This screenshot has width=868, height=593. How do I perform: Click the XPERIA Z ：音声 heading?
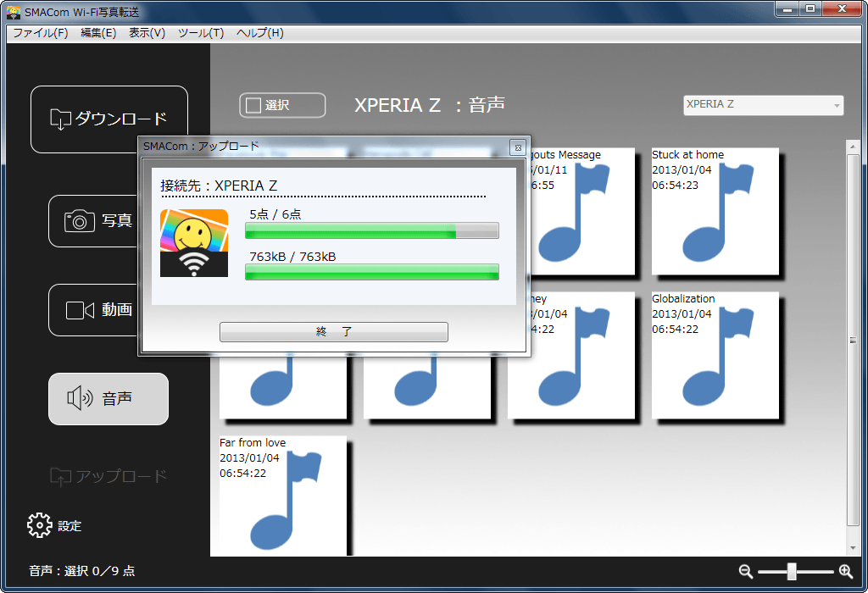(x=430, y=105)
